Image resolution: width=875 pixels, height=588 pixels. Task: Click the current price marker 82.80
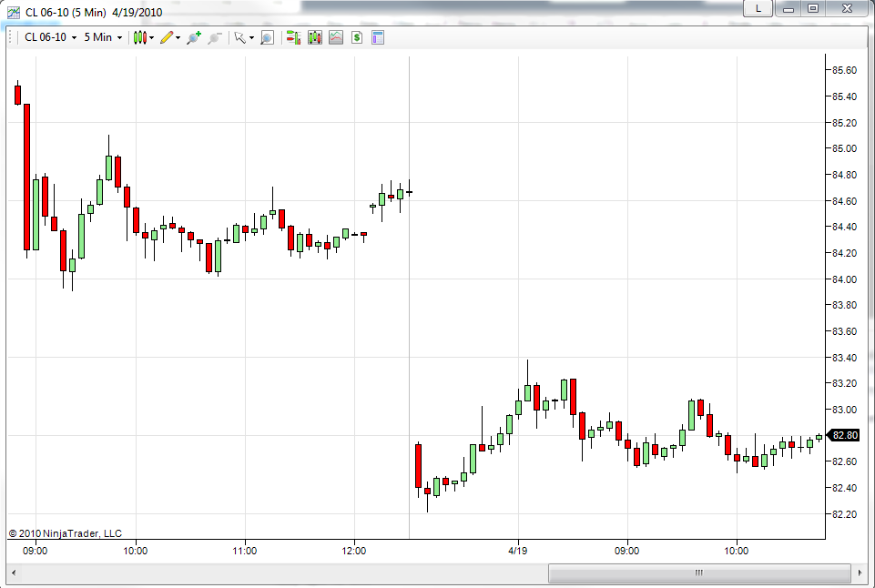pos(844,435)
